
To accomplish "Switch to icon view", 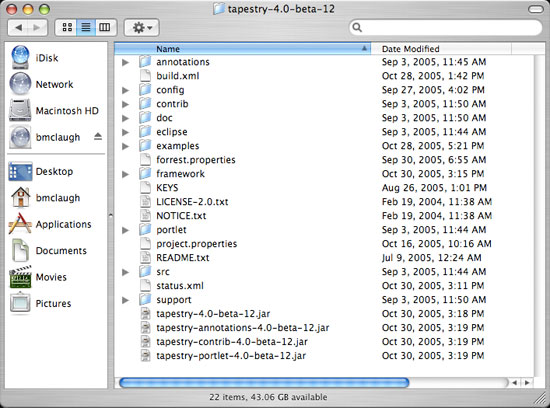I will click(67, 27).
